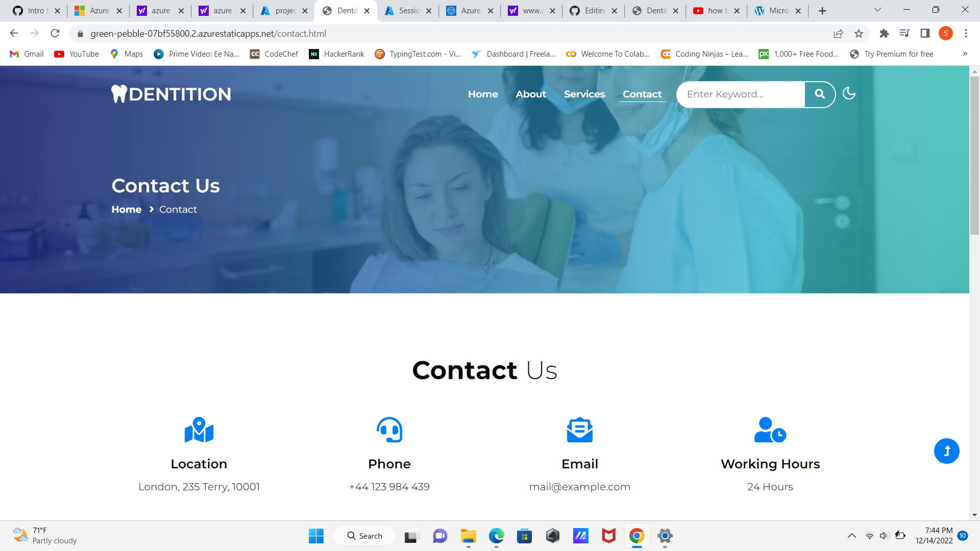Viewport: 980px width, 551px height.
Task: Click the Working Hours clock icon
Action: click(770, 430)
